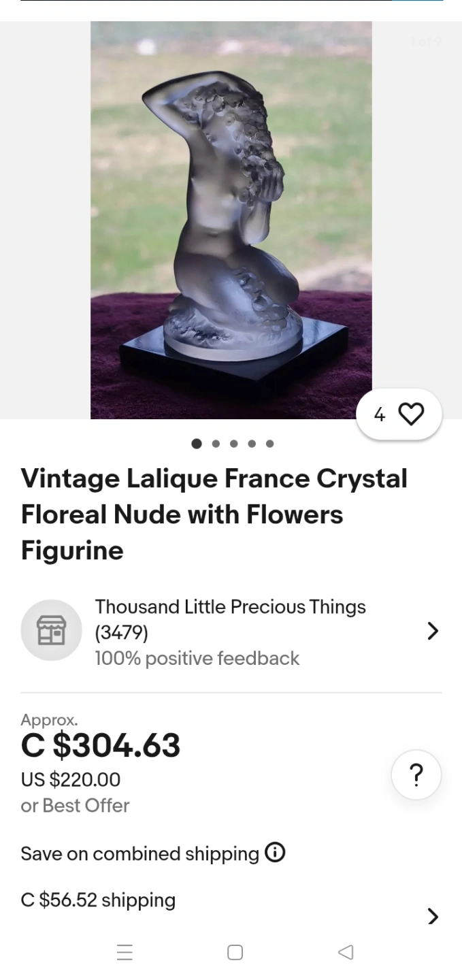Tap the C $56.52 shipping text
The height and width of the screenshot is (980, 462).
[98, 900]
